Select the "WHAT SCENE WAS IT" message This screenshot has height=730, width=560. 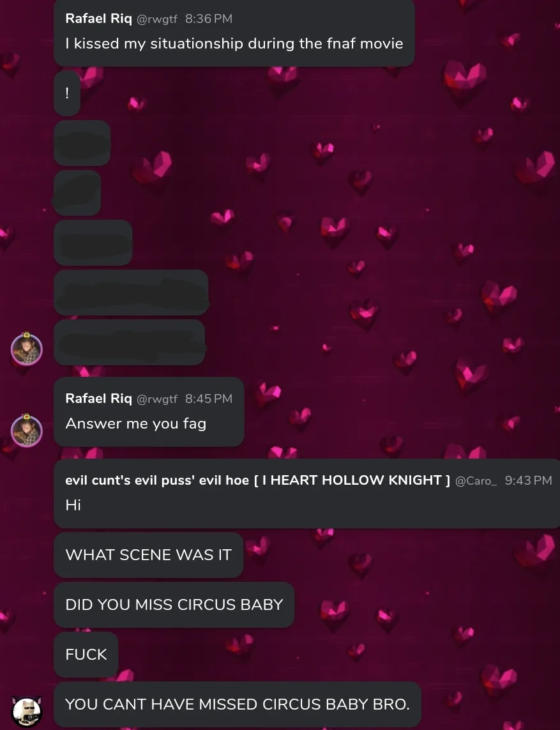[149, 554]
